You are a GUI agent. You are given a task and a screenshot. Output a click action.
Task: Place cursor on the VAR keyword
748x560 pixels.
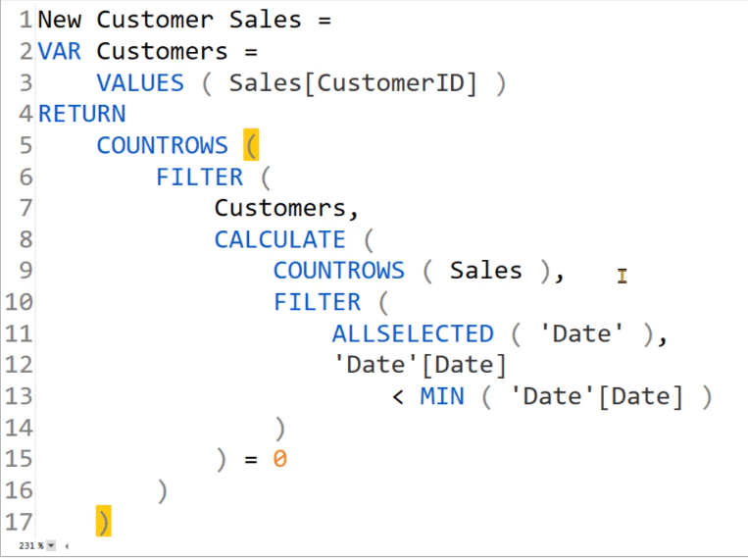[60, 51]
